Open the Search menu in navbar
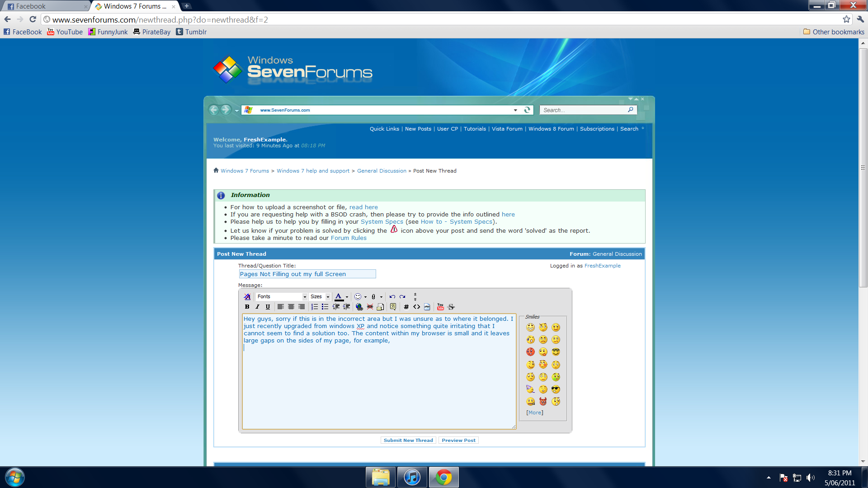The height and width of the screenshot is (488, 868). (x=629, y=129)
